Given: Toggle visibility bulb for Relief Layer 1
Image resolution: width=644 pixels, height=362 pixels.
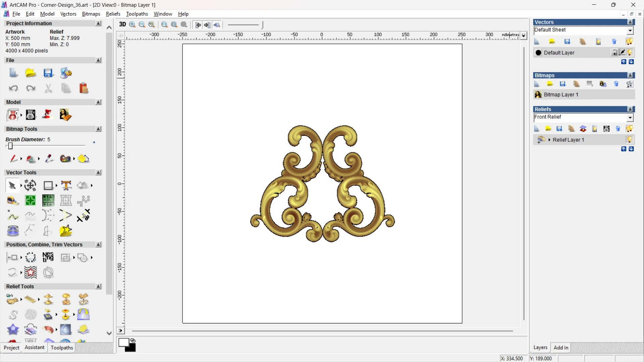Looking at the screenshot, I should click(630, 140).
